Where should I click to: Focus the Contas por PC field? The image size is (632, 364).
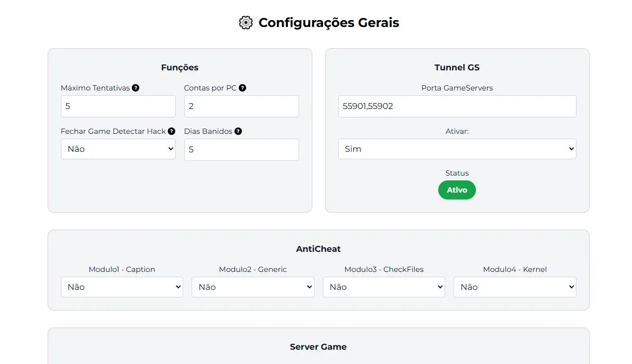coord(241,106)
